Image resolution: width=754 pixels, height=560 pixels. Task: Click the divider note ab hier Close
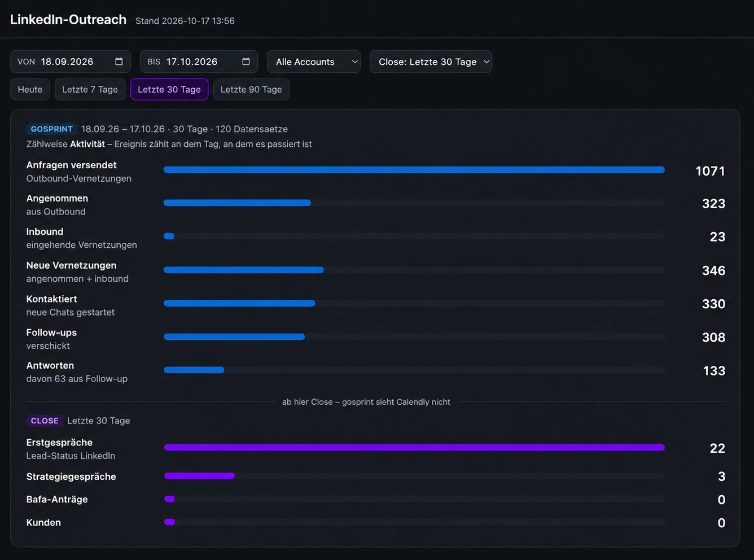(x=366, y=402)
